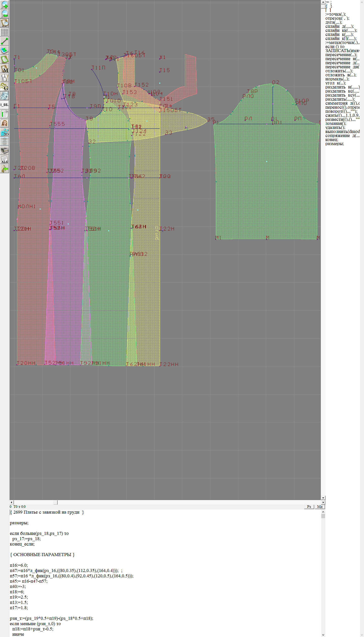The height and width of the screenshot is (637, 364).
Task: Click the stacked books library icon
Action: click(x=5, y=150)
